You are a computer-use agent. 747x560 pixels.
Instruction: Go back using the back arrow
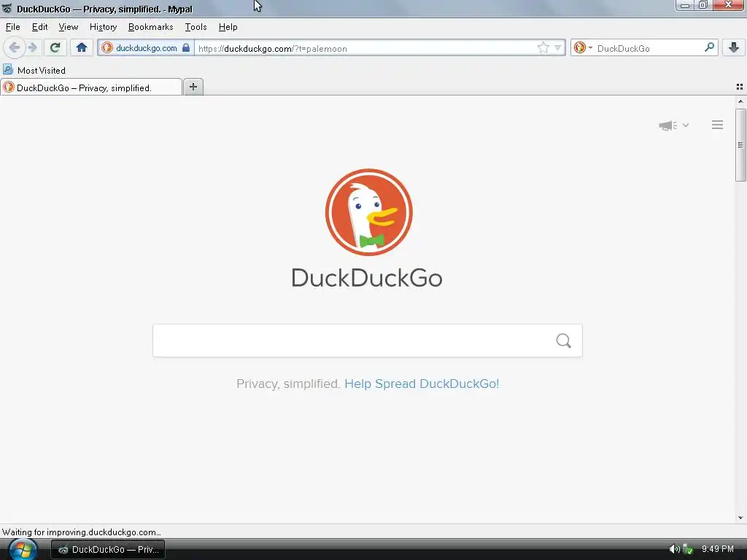15,47
